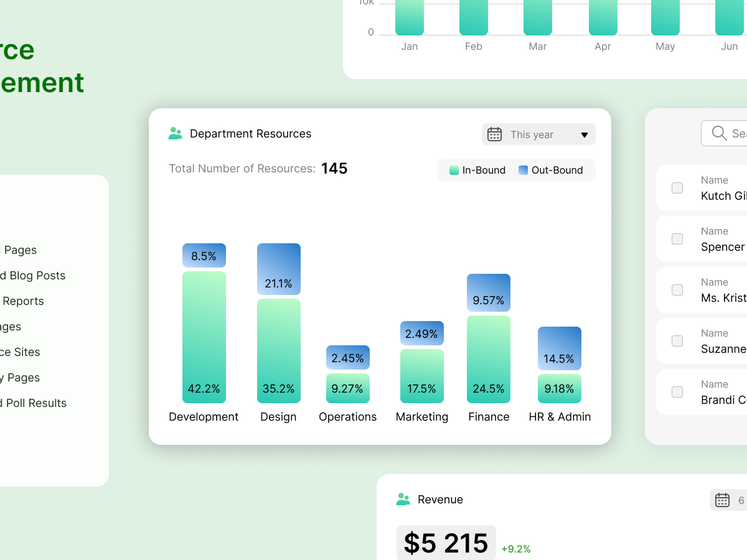Click the search magnifier icon
747x560 pixels.
[719, 133]
